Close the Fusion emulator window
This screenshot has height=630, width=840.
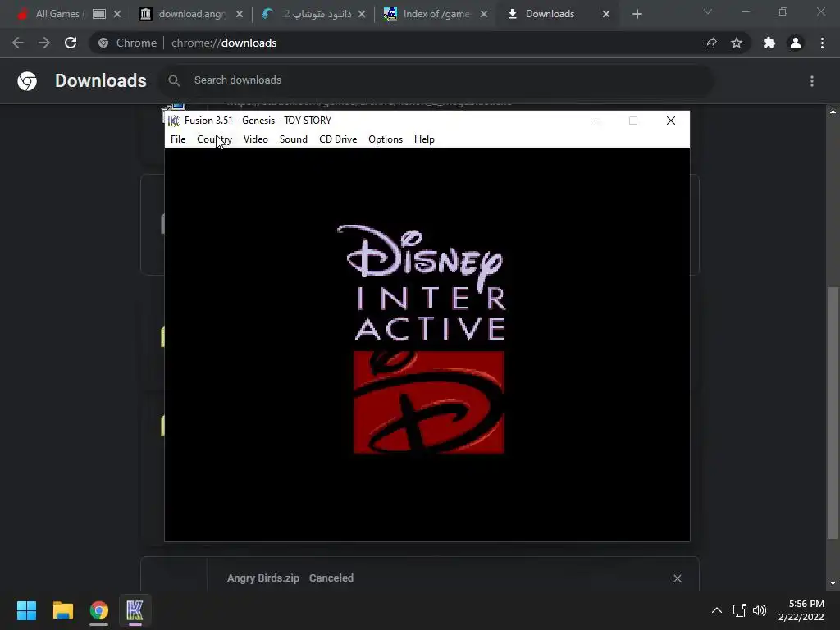coord(671,121)
